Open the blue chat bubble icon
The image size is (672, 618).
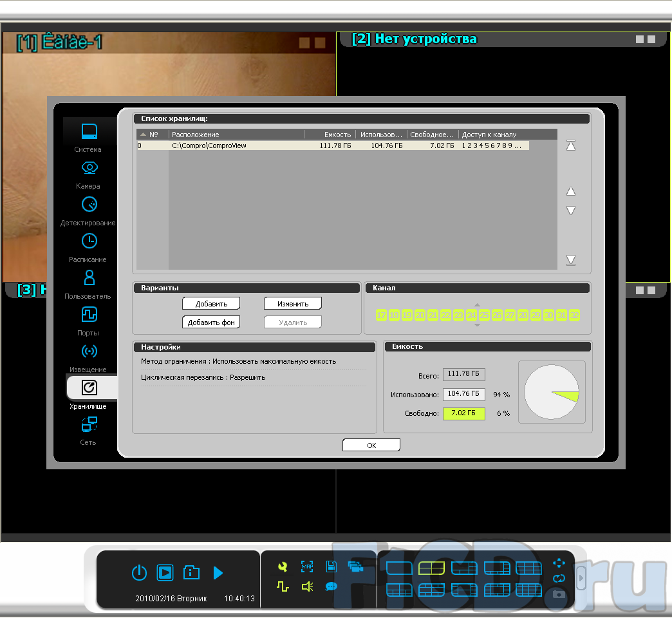(x=331, y=586)
